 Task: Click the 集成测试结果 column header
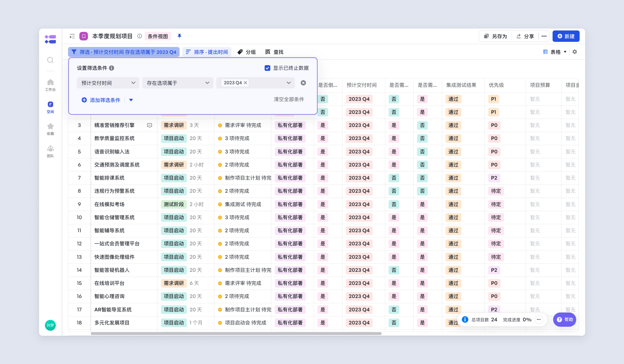coord(461,85)
